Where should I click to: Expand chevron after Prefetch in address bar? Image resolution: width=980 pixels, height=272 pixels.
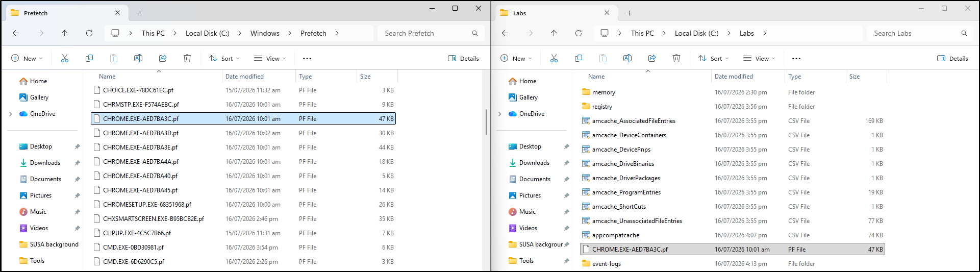tap(337, 33)
